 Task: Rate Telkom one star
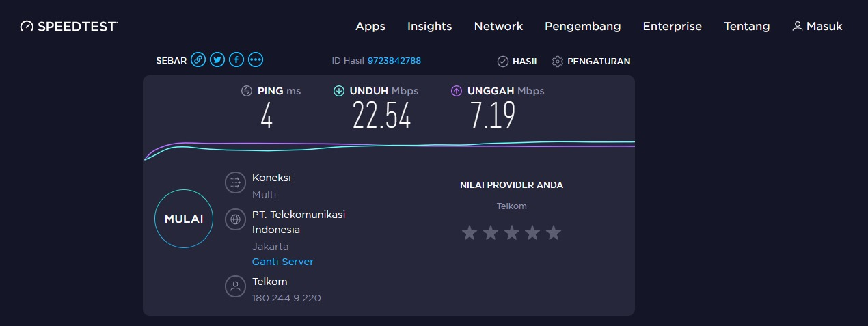click(469, 233)
